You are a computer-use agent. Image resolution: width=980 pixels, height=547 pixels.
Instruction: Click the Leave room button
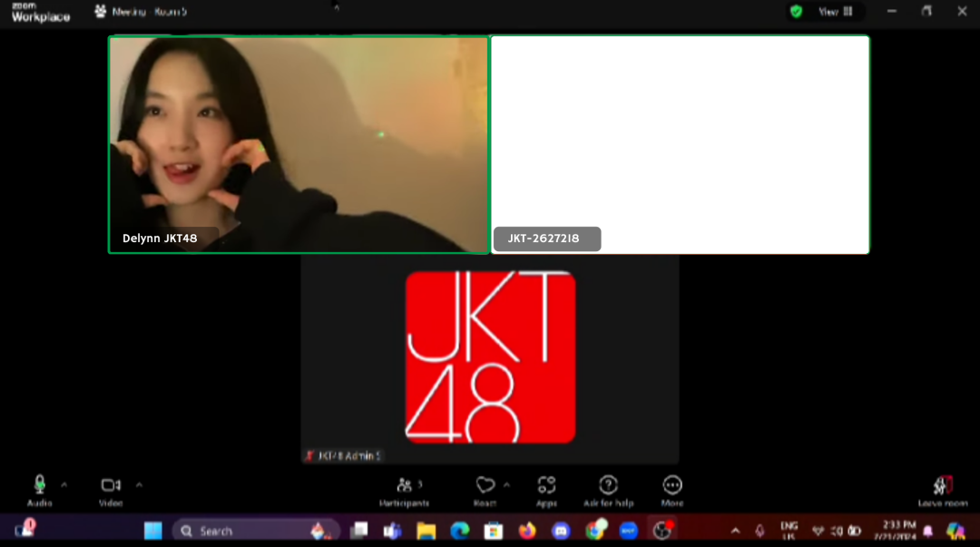tap(943, 492)
